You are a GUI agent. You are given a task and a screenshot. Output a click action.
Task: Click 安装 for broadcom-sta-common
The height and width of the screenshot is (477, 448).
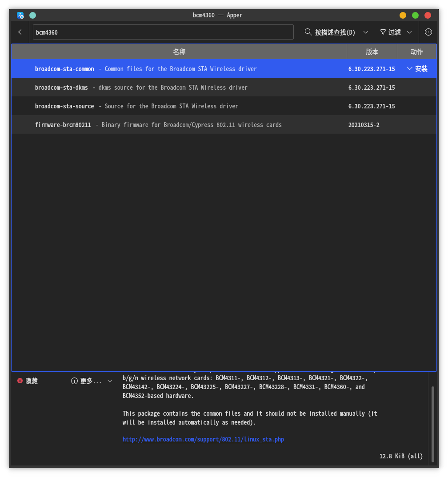pyautogui.click(x=417, y=69)
